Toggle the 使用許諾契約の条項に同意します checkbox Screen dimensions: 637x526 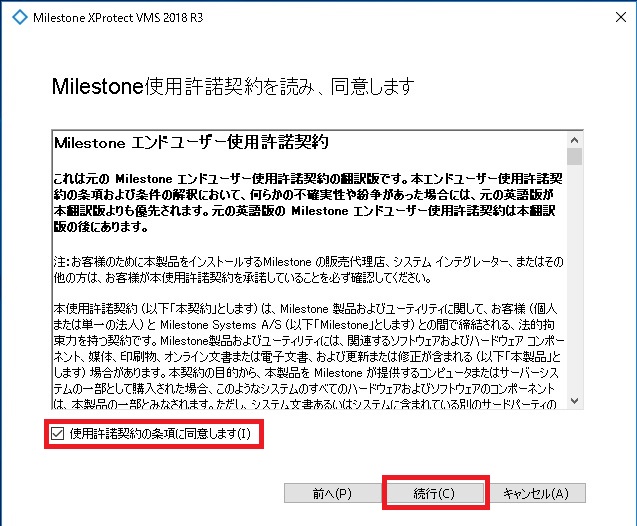pyautogui.click(x=57, y=434)
